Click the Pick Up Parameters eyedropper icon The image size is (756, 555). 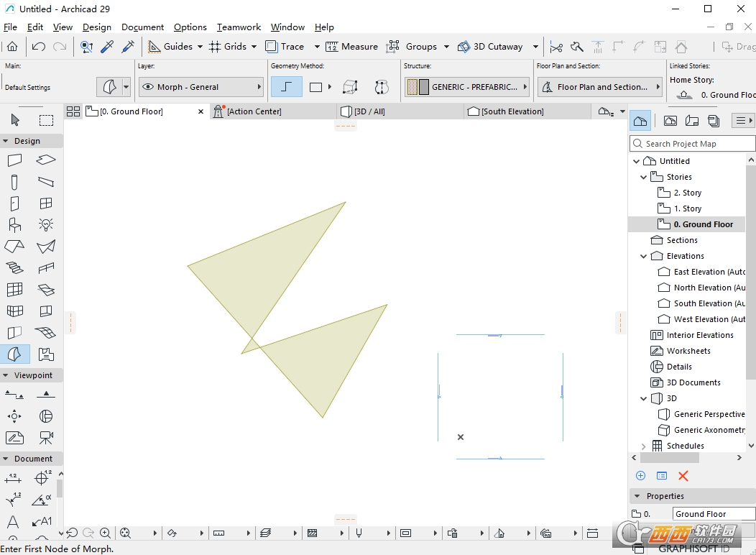pos(107,46)
